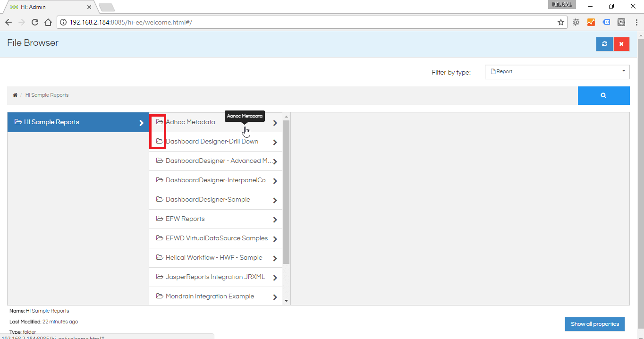Image resolution: width=644 pixels, height=339 pixels.
Task: Expand the EFWD VirtualDataSource Samples chevron
Action: click(x=275, y=239)
